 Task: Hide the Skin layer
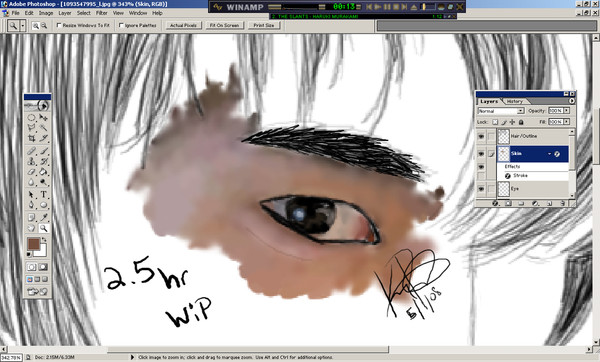[481, 154]
